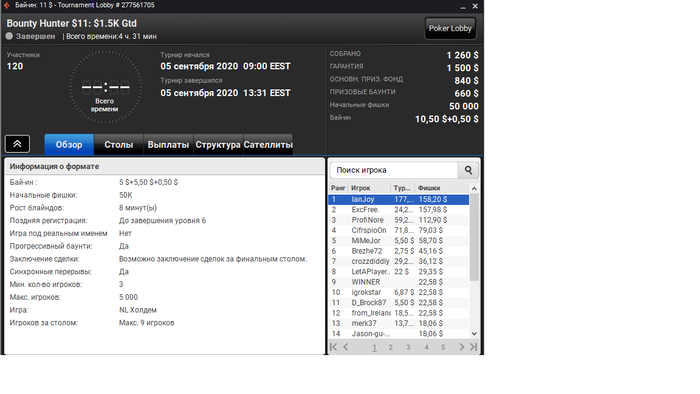Image resolution: width=700 pixels, height=394 pixels.
Task: Go to the first page of players
Action: pos(333,347)
